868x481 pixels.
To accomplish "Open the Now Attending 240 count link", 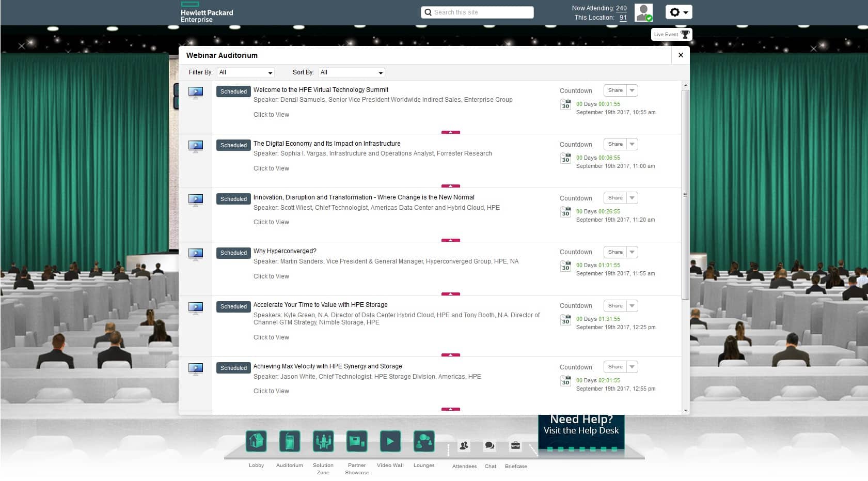I will coord(621,8).
